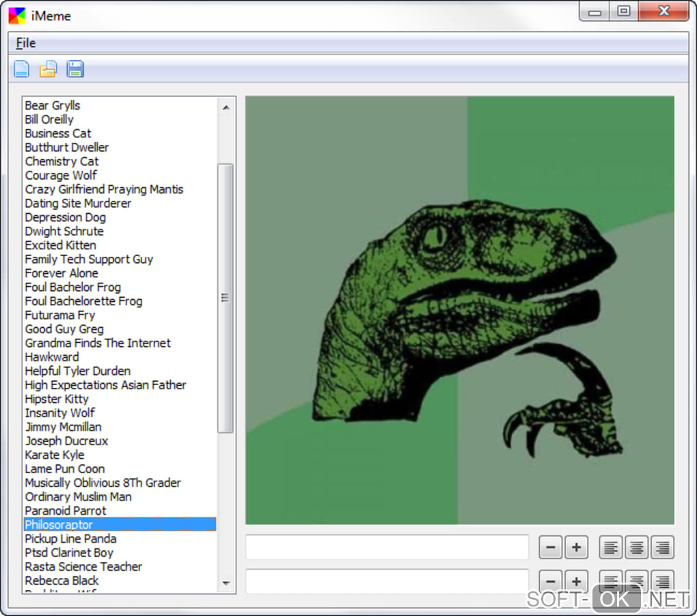The image size is (697, 616).
Task: Select Jimmy Mcmillan template
Action: coord(120,427)
